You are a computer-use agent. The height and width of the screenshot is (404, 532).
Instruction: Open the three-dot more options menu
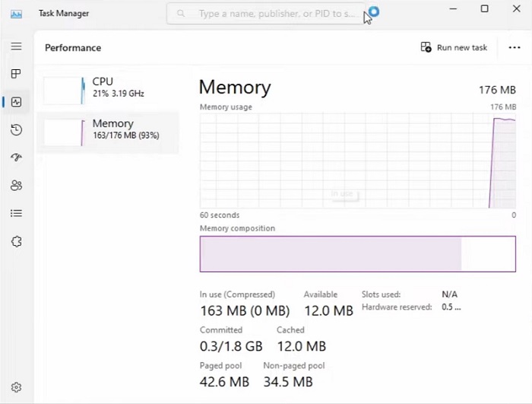(x=515, y=47)
